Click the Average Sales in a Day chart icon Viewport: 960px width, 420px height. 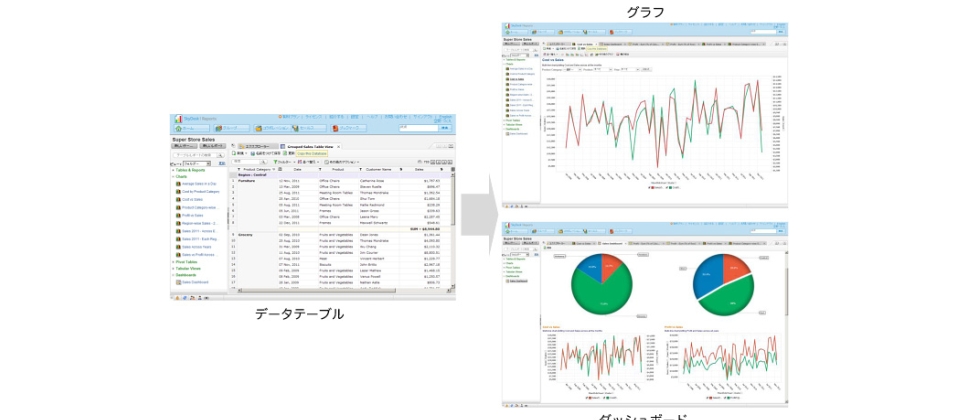point(178,184)
